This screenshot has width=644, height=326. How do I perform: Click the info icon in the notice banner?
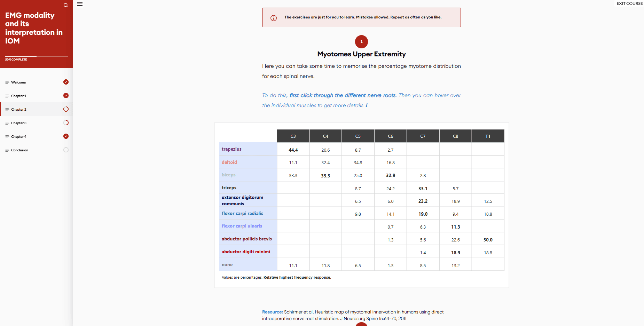pyautogui.click(x=274, y=18)
